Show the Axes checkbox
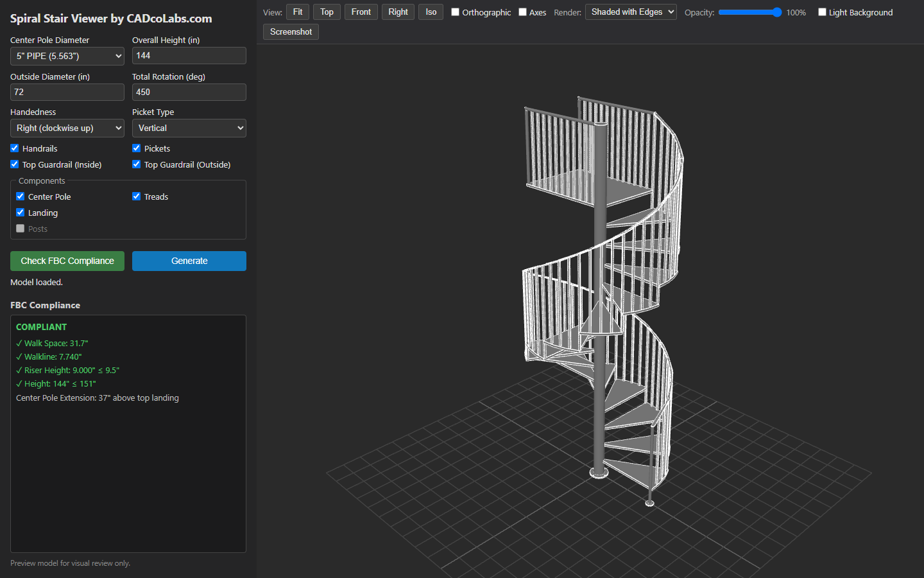This screenshot has height=578, width=924. pos(522,12)
